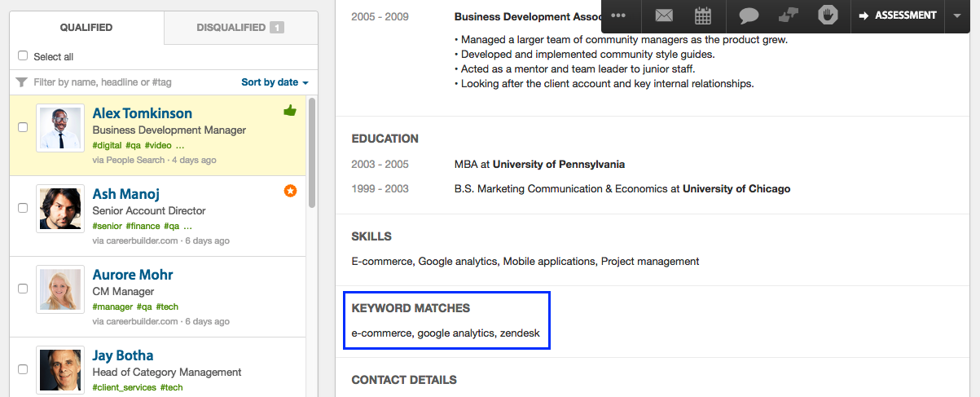Click the Education section heading
This screenshot has height=397, width=980.
pos(385,139)
